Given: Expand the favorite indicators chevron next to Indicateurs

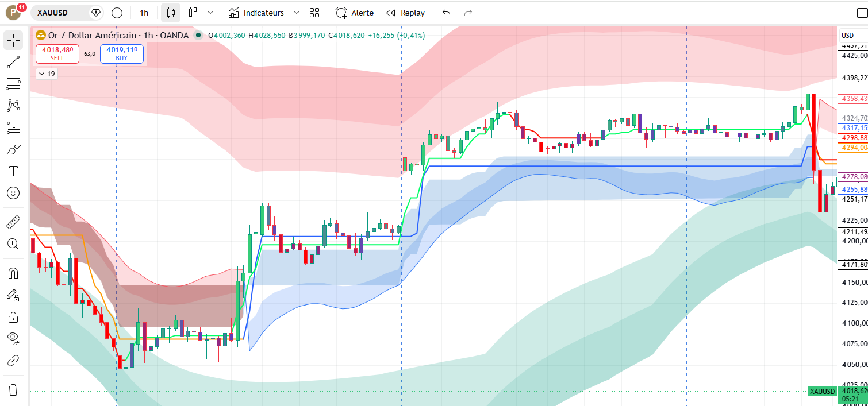Looking at the screenshot, I should coord(297,13).
